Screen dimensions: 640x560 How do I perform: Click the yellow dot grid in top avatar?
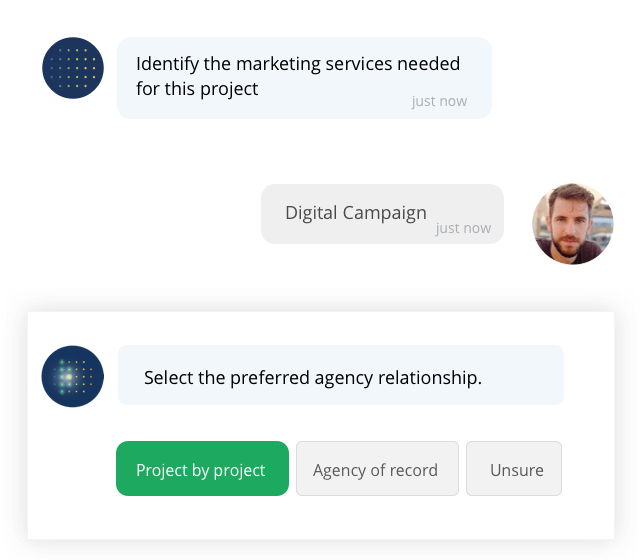pos(73,68)
